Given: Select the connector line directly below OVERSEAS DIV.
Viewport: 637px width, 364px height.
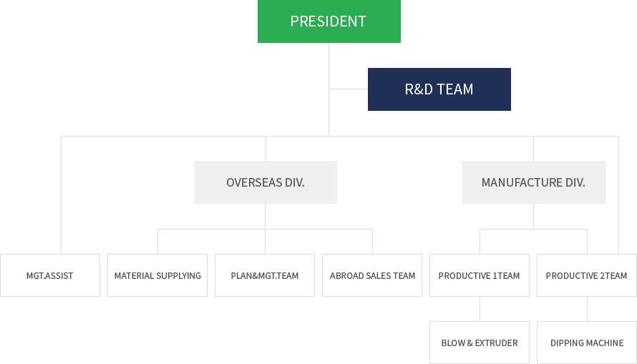Looking at the screenshot, I should [265, 216].
